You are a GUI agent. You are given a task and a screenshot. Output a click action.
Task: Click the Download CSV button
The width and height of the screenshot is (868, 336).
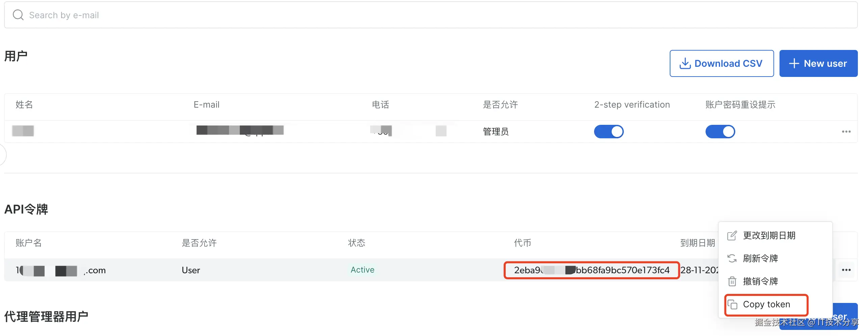(721, 63)
